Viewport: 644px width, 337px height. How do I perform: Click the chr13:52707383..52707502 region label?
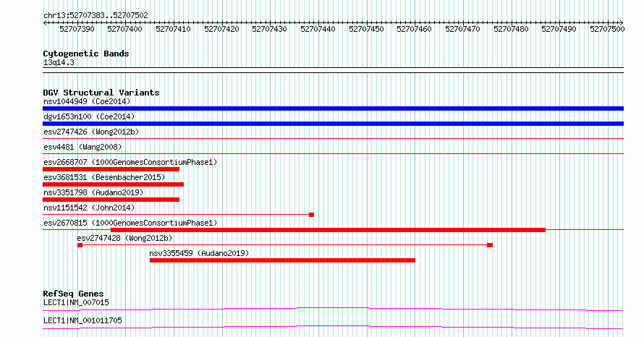click(96, 15)
